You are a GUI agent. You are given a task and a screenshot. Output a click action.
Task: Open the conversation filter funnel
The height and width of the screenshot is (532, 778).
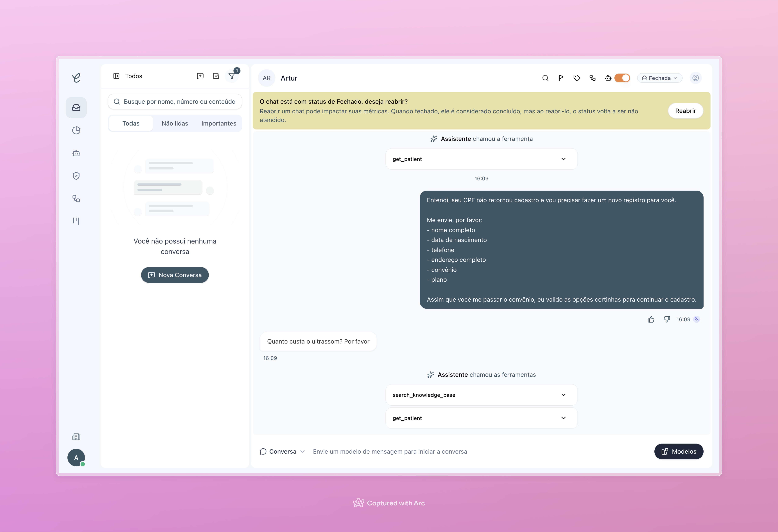232,76
